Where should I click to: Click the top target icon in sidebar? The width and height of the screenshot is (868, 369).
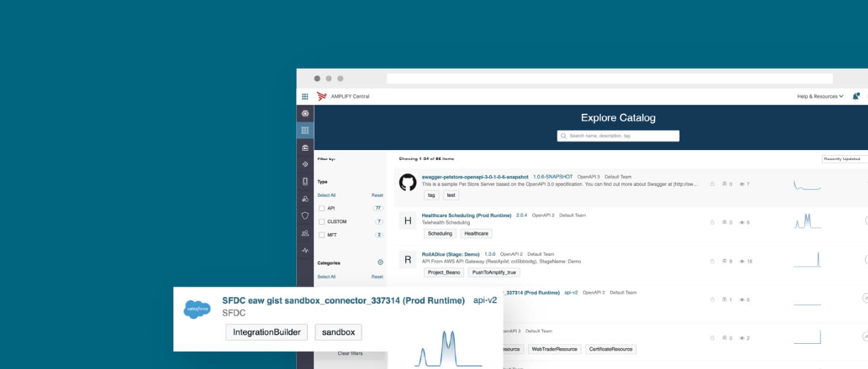click(305, 114)
